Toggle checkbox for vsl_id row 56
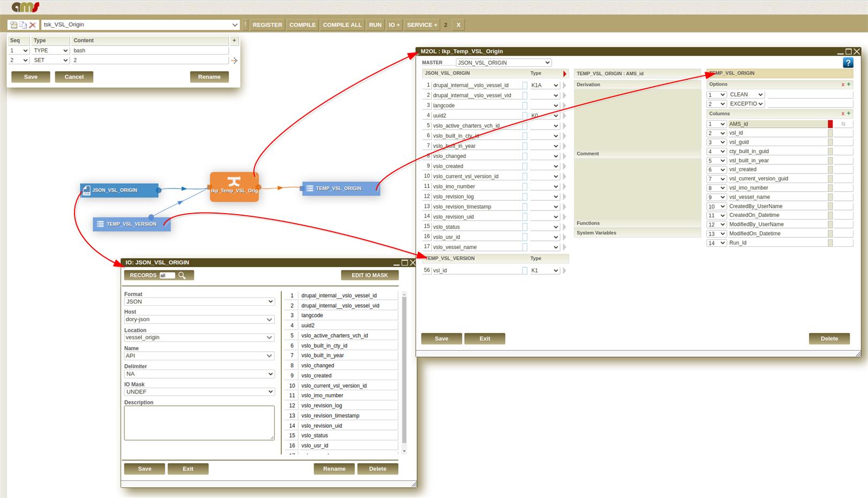 (x=525, y=271)
